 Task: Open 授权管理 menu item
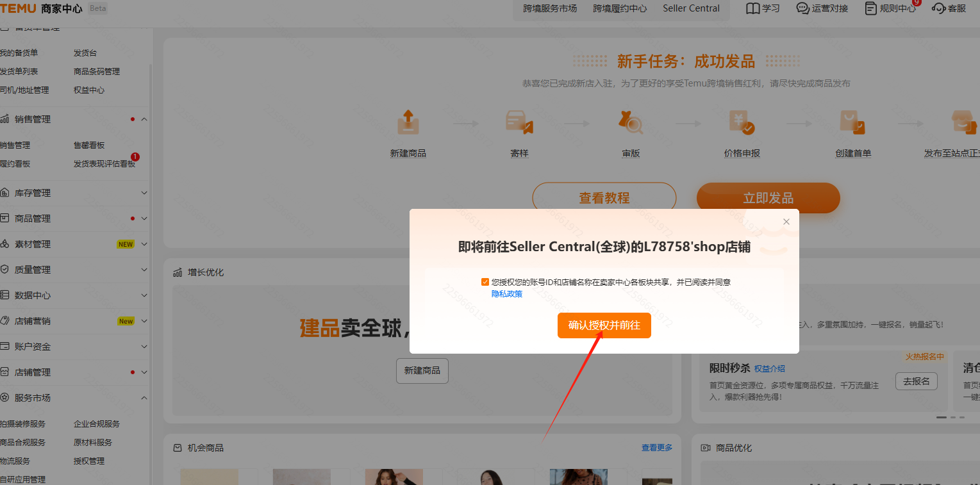click(89, 461)
